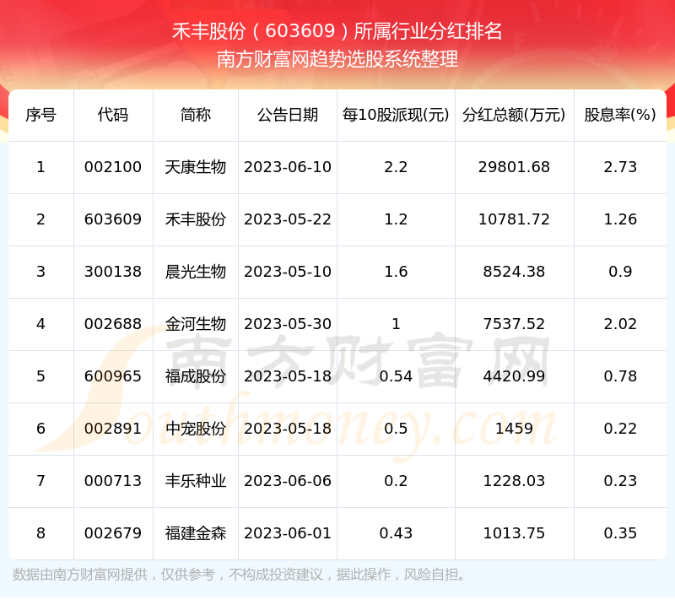The width and height of the screenshot is (675, 616).
Task: Click the 公告日期 column header
Action: (x=288, y=115)
